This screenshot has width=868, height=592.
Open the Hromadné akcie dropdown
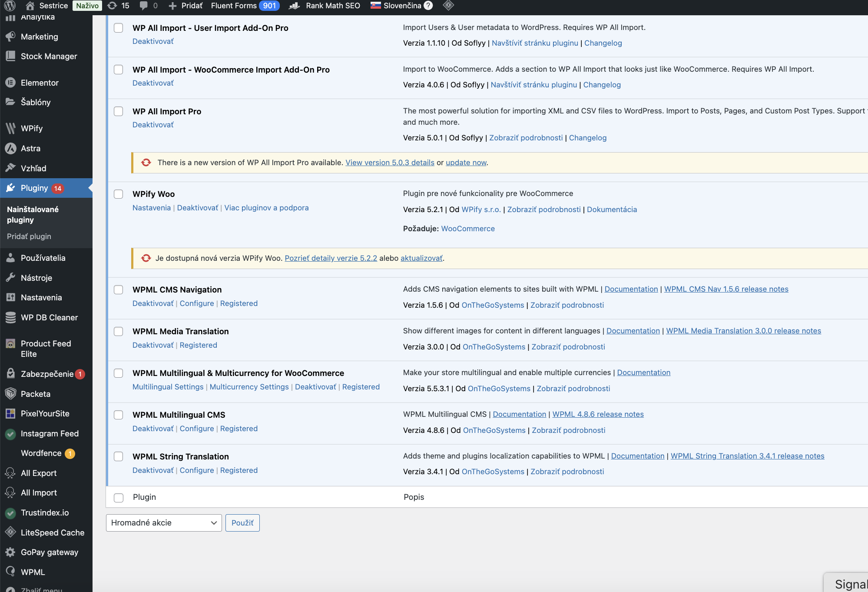click(164, 523)
